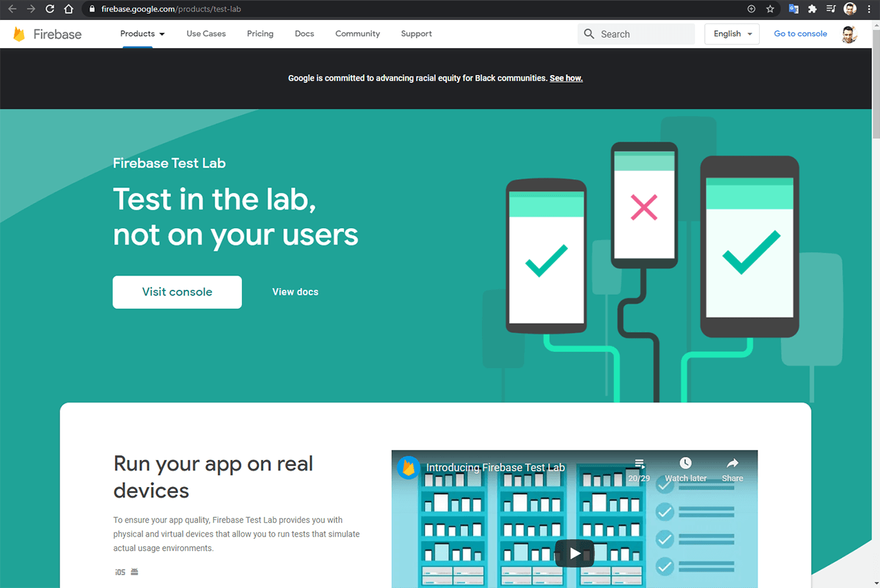This screenshot has width=880, height=588.
Task: Click the See how link
Action: (566, 78)
